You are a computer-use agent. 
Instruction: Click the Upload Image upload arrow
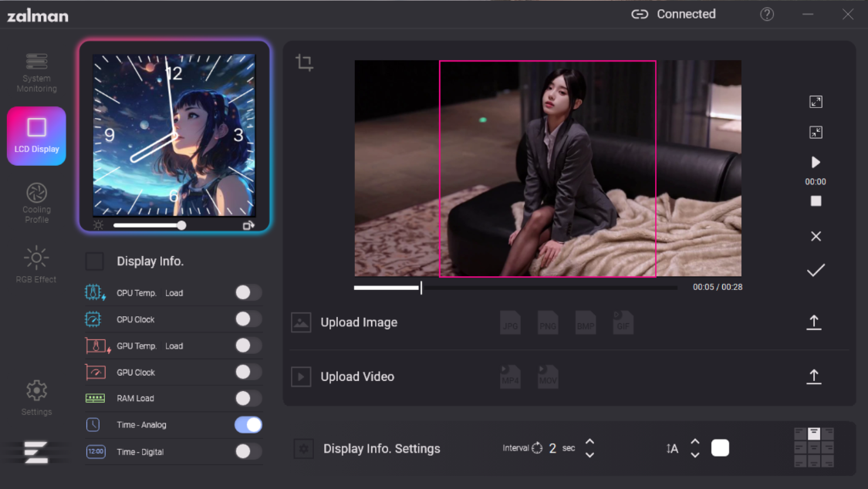point(814,322)
